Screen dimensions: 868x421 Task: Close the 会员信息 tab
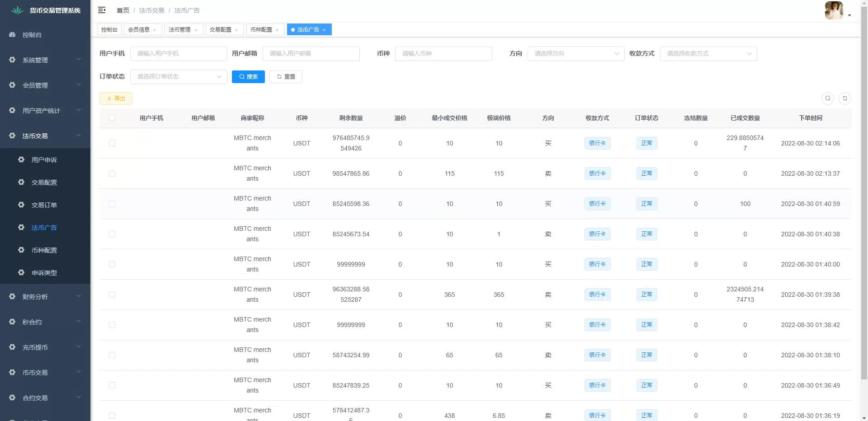click(x=155, y=30)
